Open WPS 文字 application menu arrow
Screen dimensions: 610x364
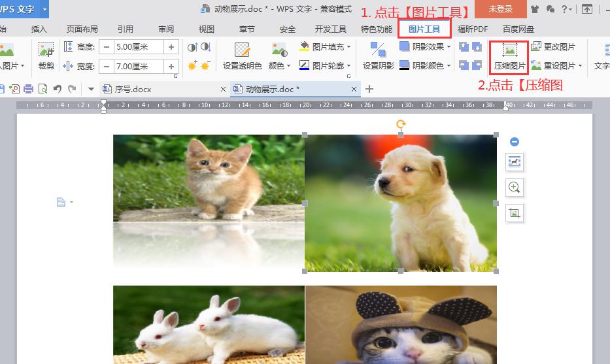coord(44,9)
